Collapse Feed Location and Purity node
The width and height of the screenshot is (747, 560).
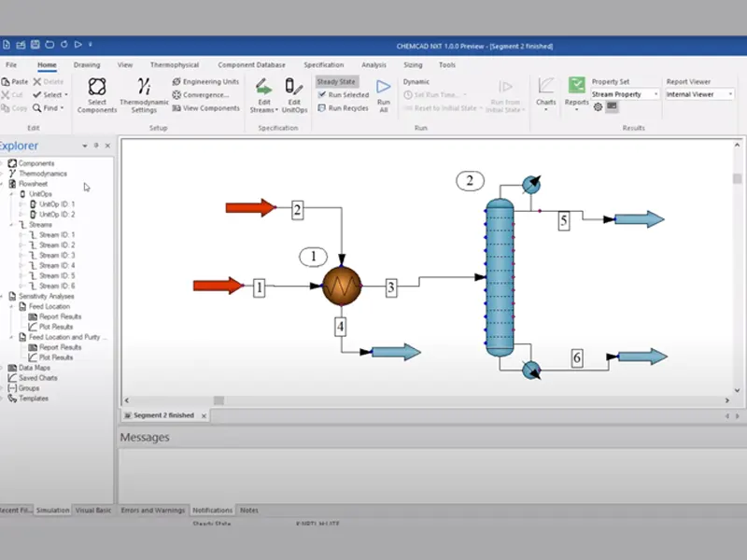tap(11, 337)
